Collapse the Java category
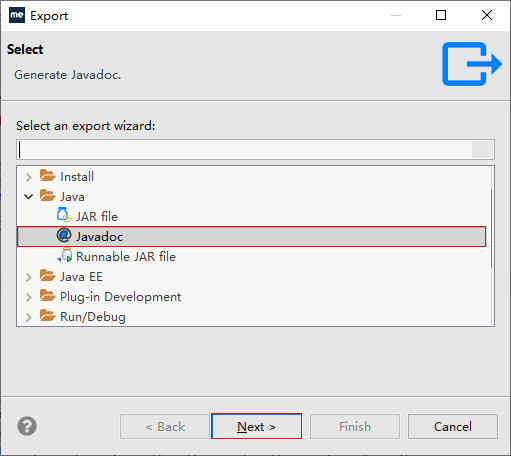Screen dimensions: 511x456 point(29,197)
